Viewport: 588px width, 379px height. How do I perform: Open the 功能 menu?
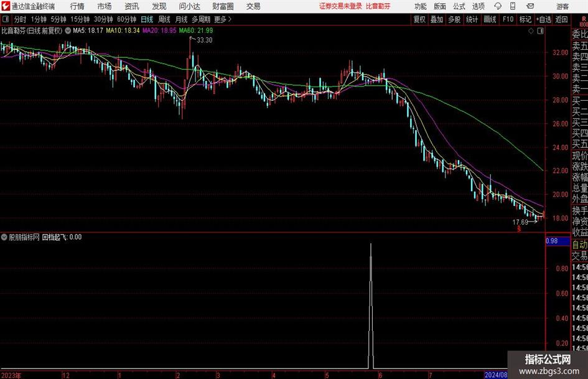coord(421,6)
